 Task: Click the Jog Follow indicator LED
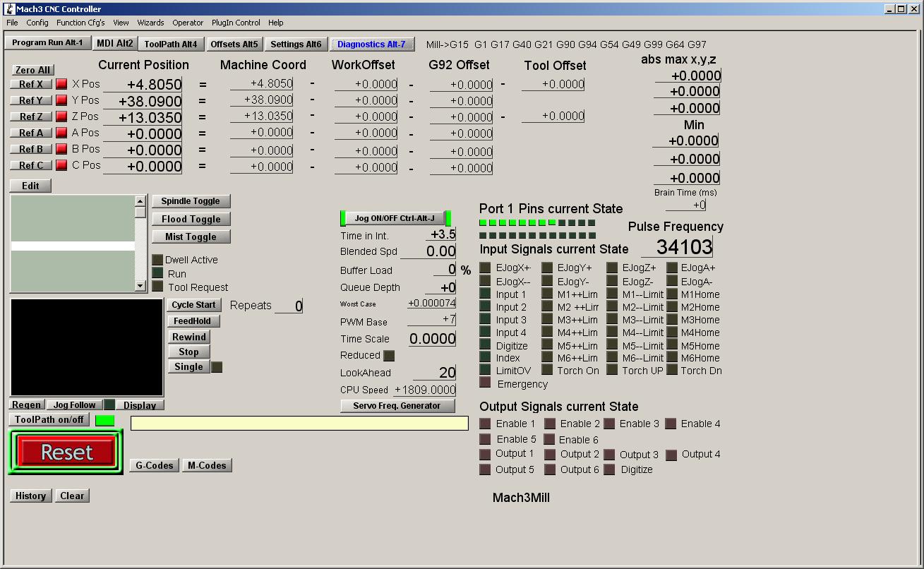(109, 405)
